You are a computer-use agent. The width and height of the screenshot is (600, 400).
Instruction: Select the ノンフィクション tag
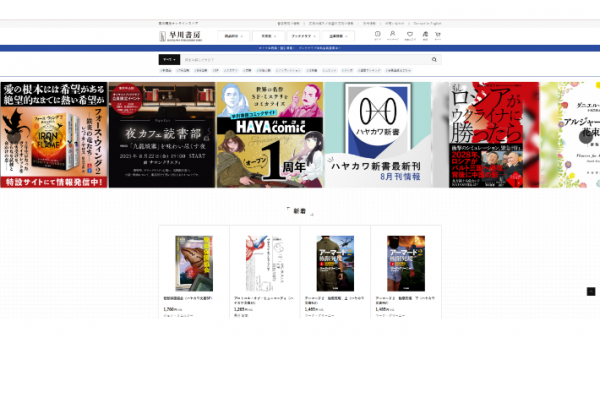[x=288, y=70]
